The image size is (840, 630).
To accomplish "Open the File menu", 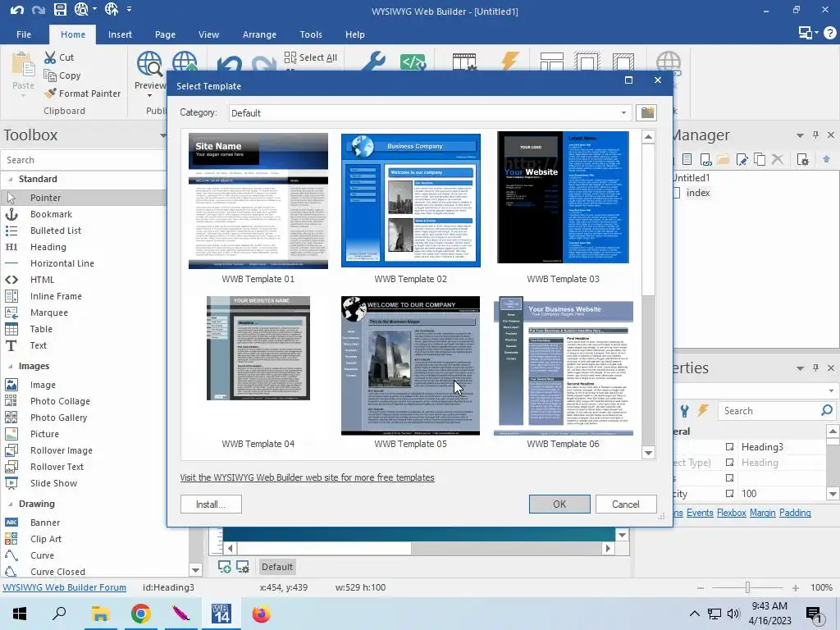I will 24,34.
